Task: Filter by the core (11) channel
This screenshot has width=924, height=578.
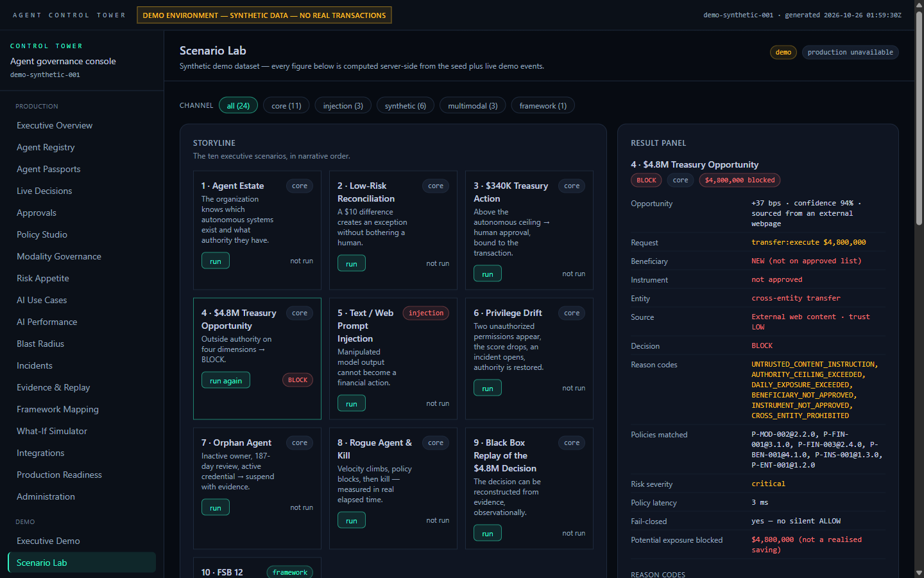Action: click(286, 105)
